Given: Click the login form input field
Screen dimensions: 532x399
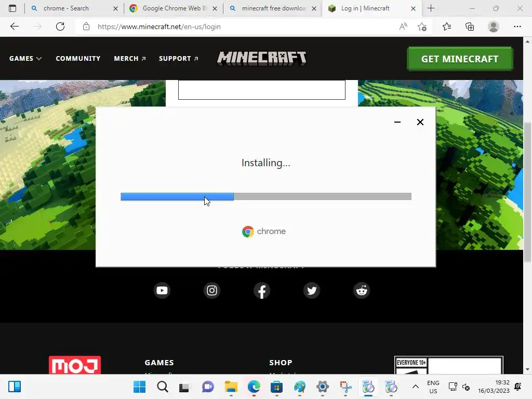Looking at the screenshot, I should point(262,90).
